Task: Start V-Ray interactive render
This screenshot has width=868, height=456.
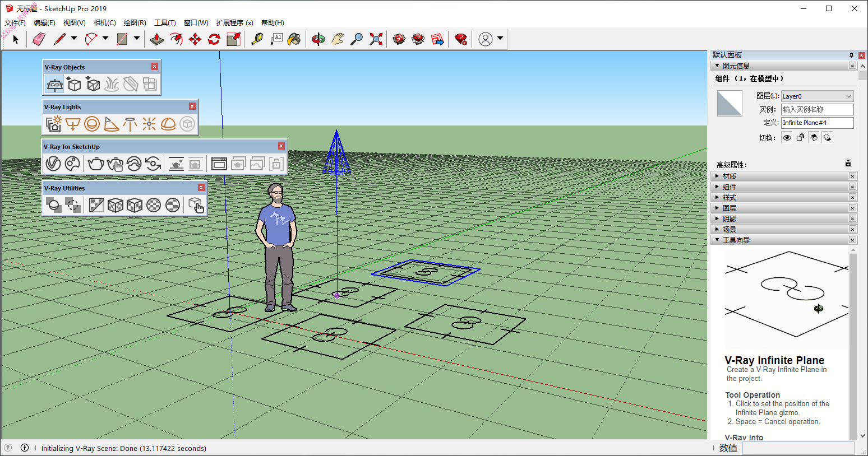Action: 115,164
